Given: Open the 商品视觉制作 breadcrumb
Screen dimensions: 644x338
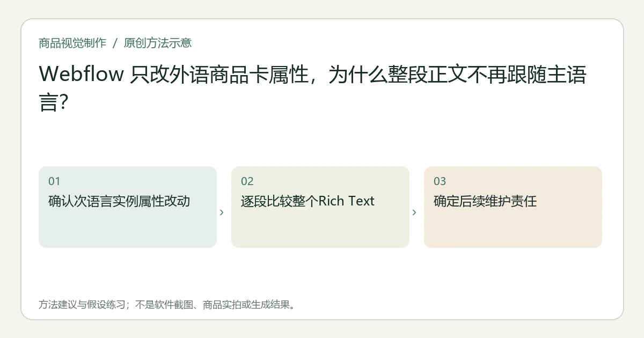Looking at the screenshot, I should click(x=72, y=43).
